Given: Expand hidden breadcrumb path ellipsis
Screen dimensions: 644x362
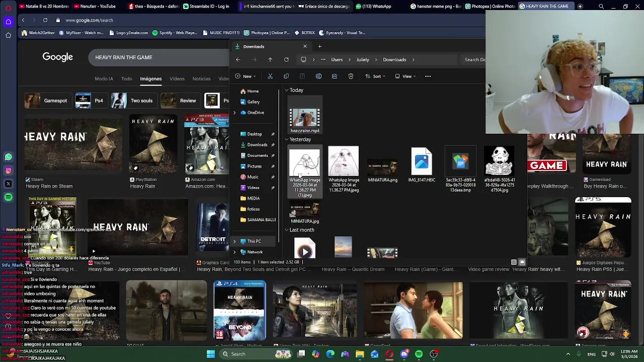Looking at the screenshot, I should click(323, 60).
